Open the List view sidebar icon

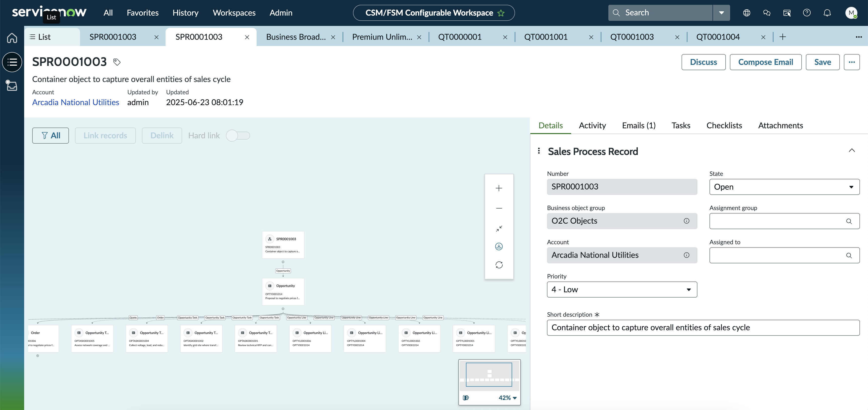[12, 62]
